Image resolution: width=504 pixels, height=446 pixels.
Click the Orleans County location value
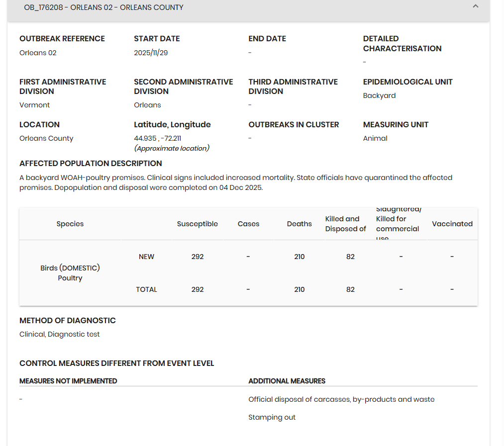click(x=46, y=139)
